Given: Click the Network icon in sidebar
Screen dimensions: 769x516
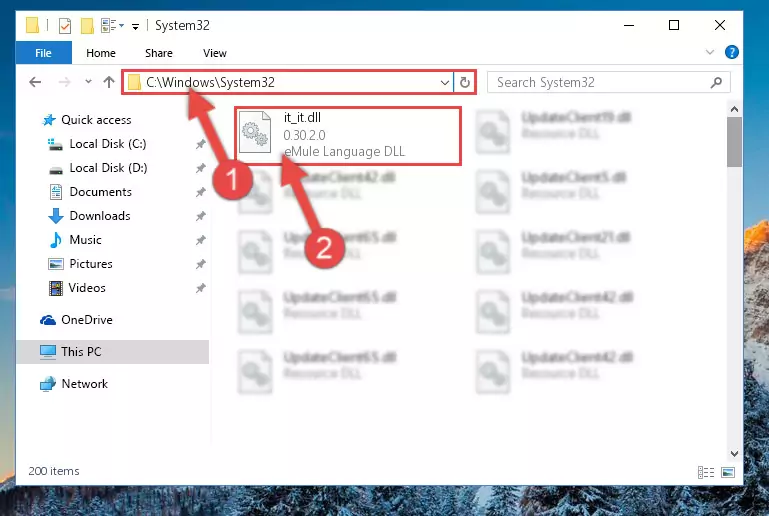Looking at the screenshot, I should (x=48, y=384).
